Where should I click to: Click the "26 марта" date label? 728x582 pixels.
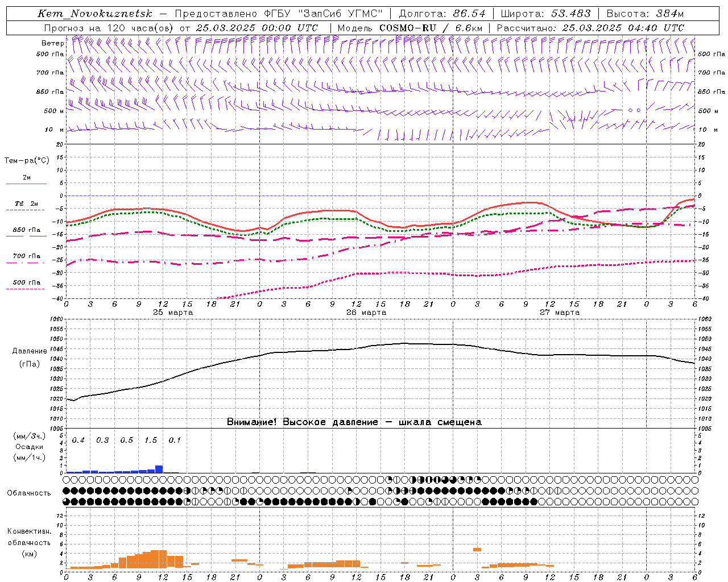[366, 313]
